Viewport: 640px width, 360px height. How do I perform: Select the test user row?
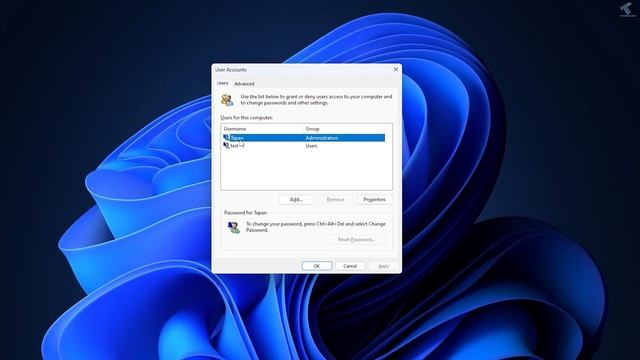click(304, 146)
